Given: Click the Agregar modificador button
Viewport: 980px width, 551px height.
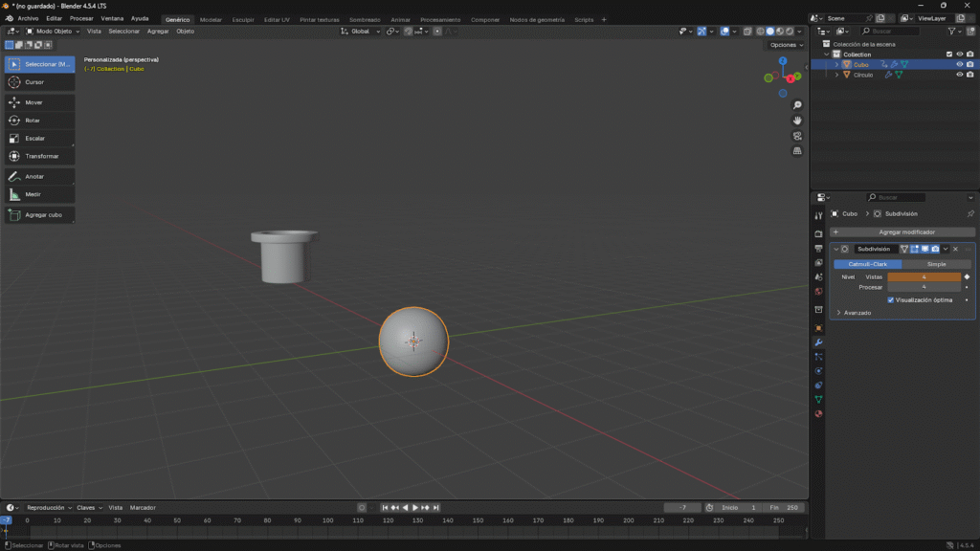Looking at the screenshot, I should (902, 231).
